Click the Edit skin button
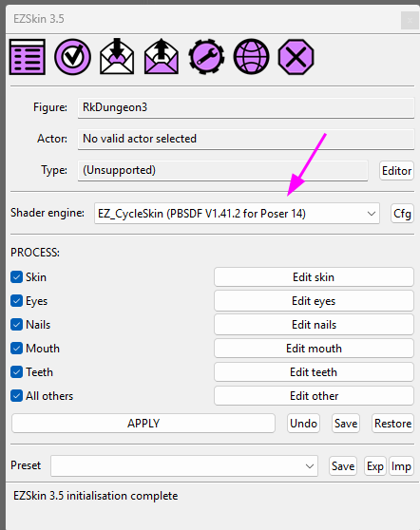Viewport: 420px width, 530px height. pyautogui.click(x=314, y=277)
